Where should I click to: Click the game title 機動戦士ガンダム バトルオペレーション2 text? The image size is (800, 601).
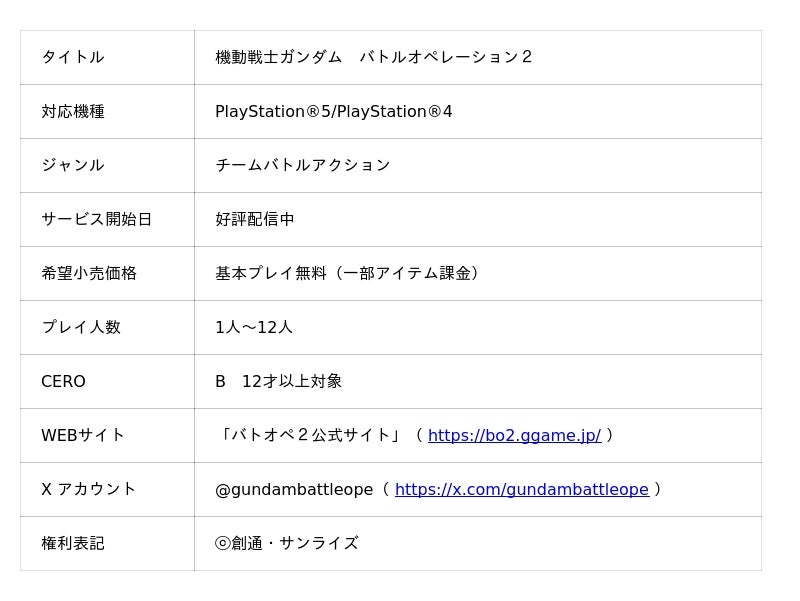click(374, 57)
